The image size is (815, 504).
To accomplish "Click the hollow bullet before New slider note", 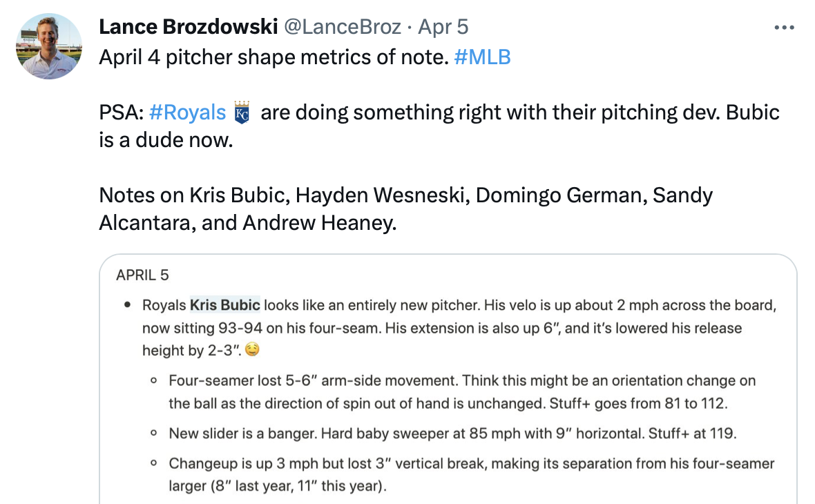I will coord(153,434).
